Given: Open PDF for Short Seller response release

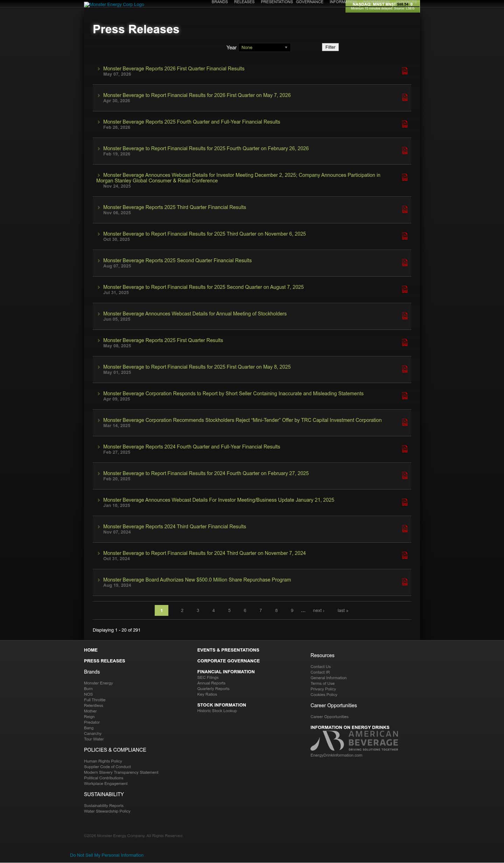Looking at the screenshot, I should coord(405,396).
